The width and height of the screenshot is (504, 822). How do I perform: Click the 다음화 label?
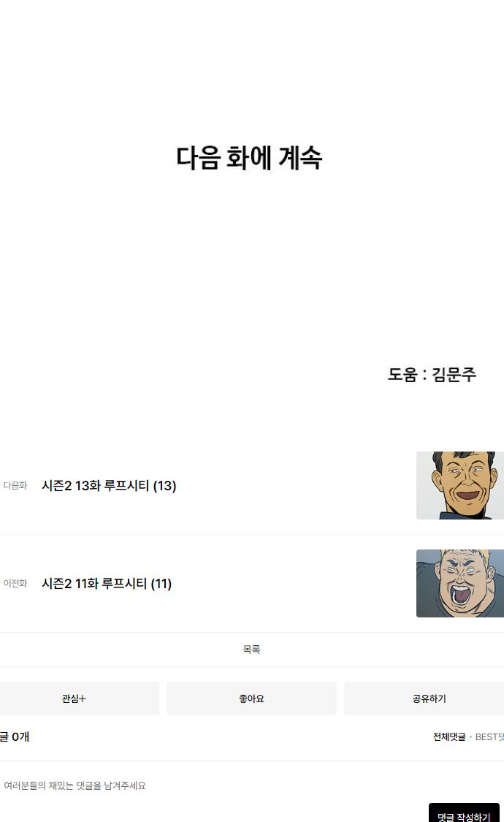(x=15, y=485)
